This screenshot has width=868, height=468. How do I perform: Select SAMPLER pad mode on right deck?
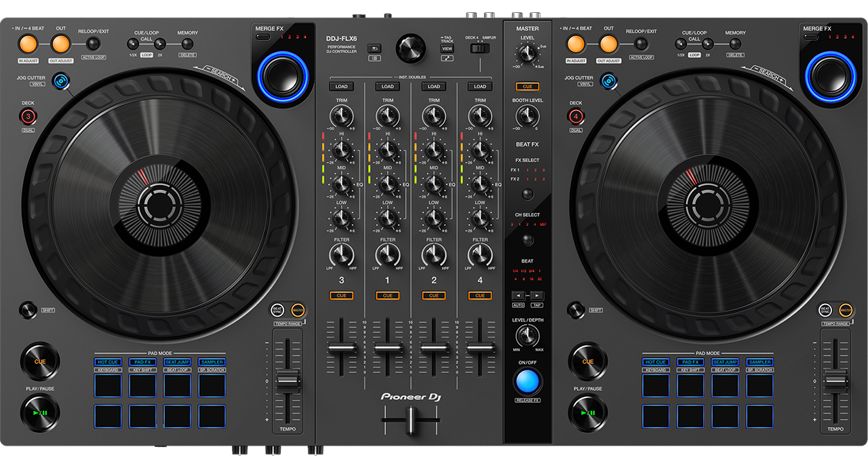(759, 362)
